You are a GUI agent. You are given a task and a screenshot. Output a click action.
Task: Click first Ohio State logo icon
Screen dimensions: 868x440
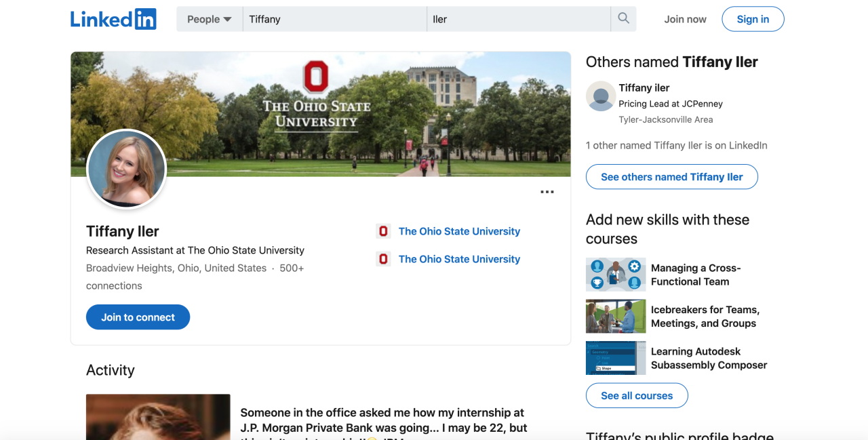383,231
